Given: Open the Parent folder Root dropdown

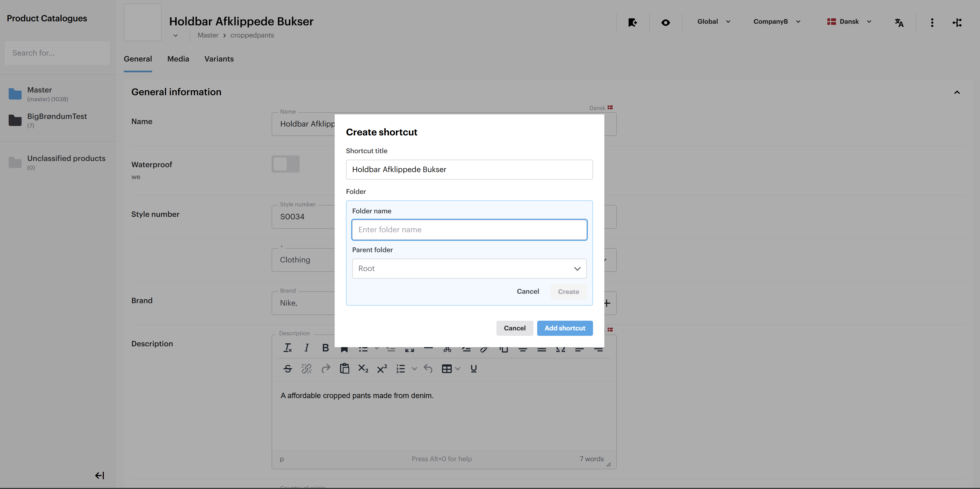Looking at the screenshot, I should (x=469, y=269).
